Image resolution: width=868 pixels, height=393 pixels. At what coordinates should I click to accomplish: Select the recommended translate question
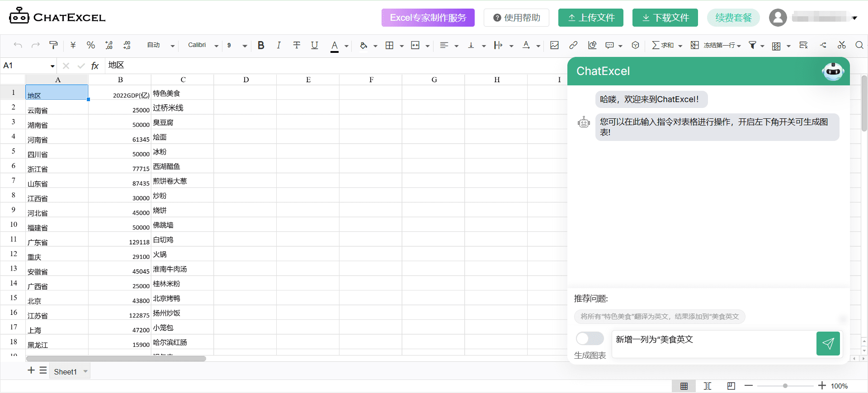click(x=660, y=317)
